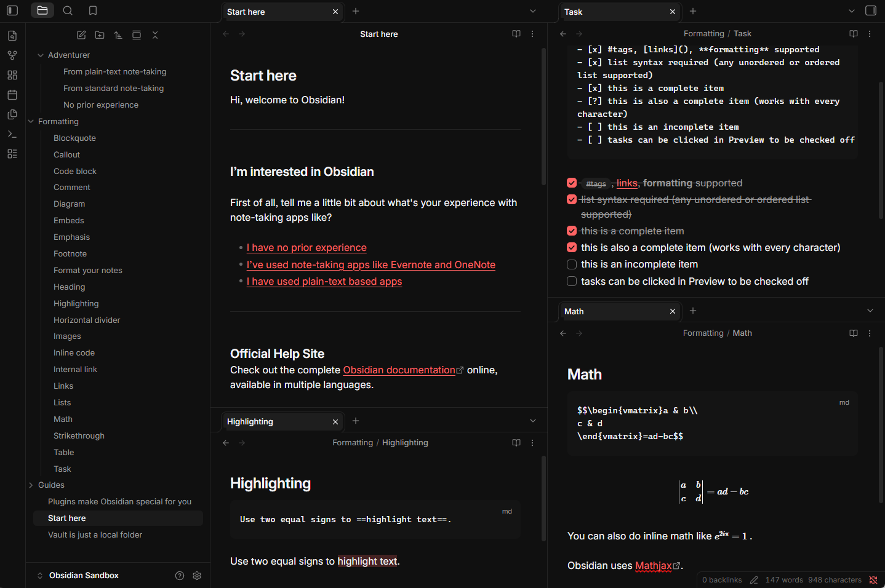Create a new canvas from ribbon
885x588 pixels.
tap(12, 75)
